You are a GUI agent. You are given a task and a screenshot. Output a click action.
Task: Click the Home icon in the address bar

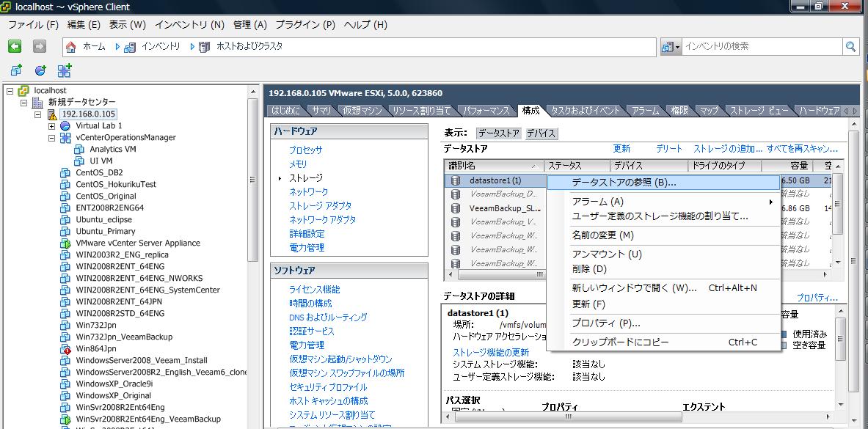[x=71, y=47]
